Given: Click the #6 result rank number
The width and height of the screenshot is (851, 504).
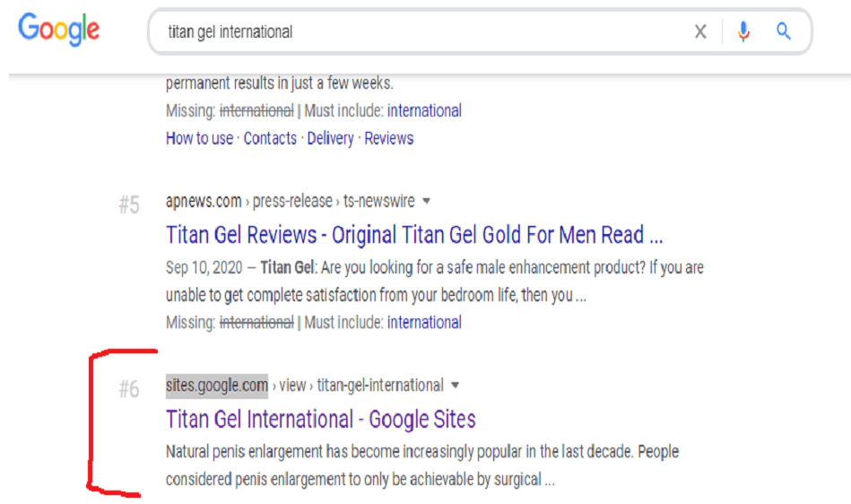Looking at the screenshot, I should click(129, 389).
